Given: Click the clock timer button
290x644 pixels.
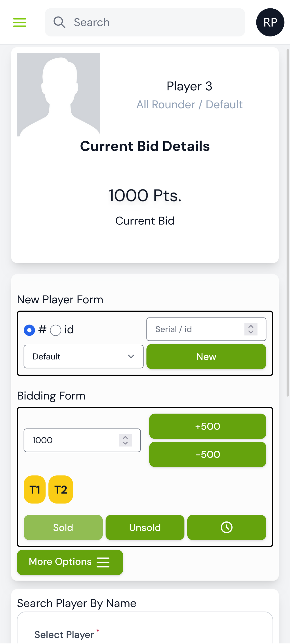Looking at the screenshot, I should pos(226,527).
